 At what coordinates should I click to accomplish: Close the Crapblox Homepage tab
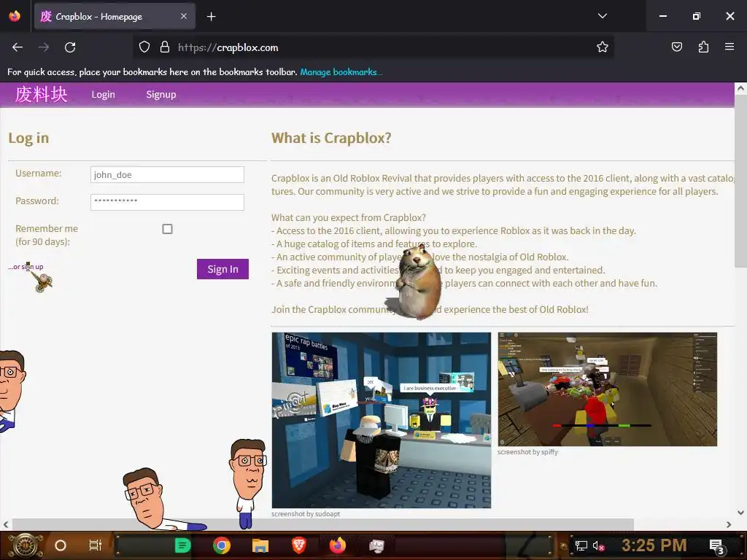click(184, 16)
